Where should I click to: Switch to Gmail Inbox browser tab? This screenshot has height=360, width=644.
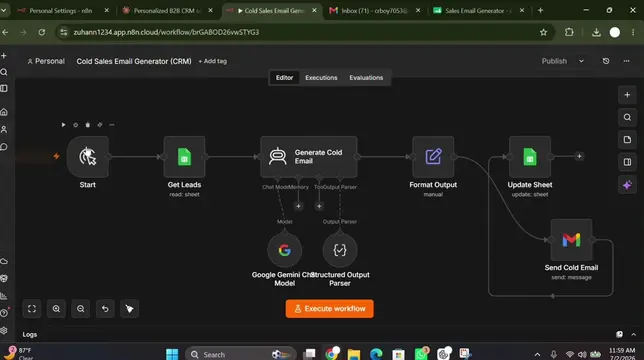click(x=375, y=11)
